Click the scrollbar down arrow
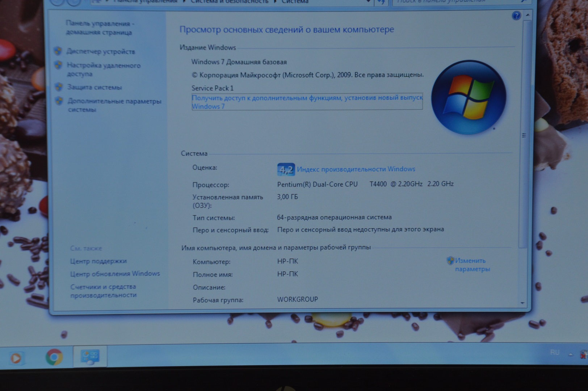 522,303
